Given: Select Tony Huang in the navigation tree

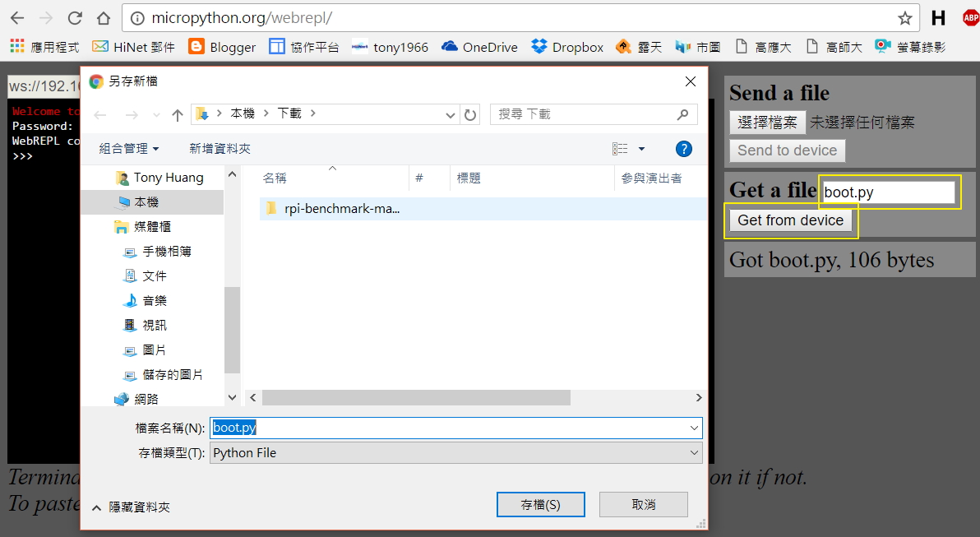Looking at the screenshot, I should pos(160,178).
